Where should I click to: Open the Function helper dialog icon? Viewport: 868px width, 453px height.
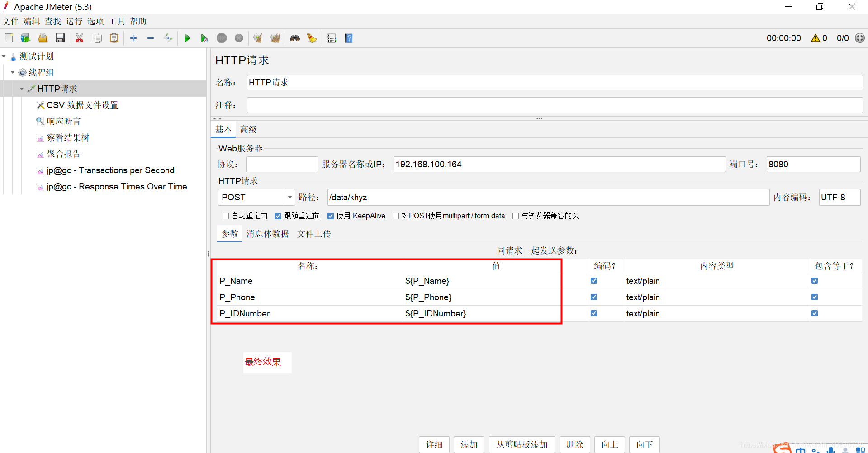[x=332, y=38]
